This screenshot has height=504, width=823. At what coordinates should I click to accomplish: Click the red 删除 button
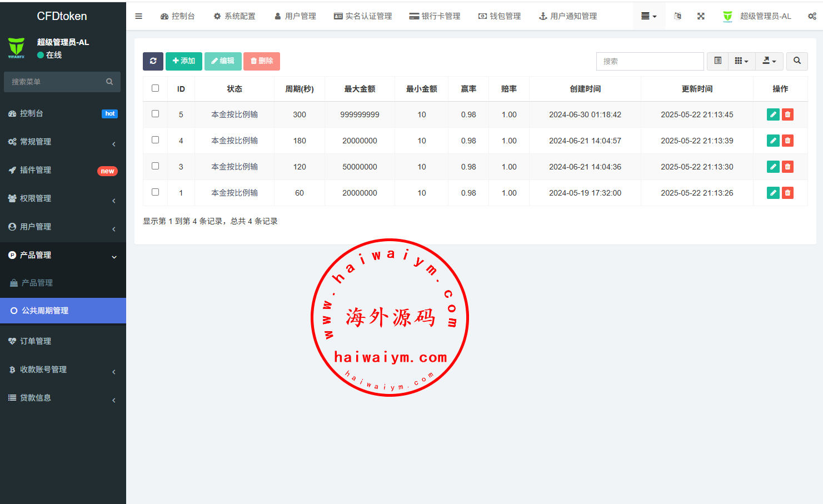pos(262,61)
